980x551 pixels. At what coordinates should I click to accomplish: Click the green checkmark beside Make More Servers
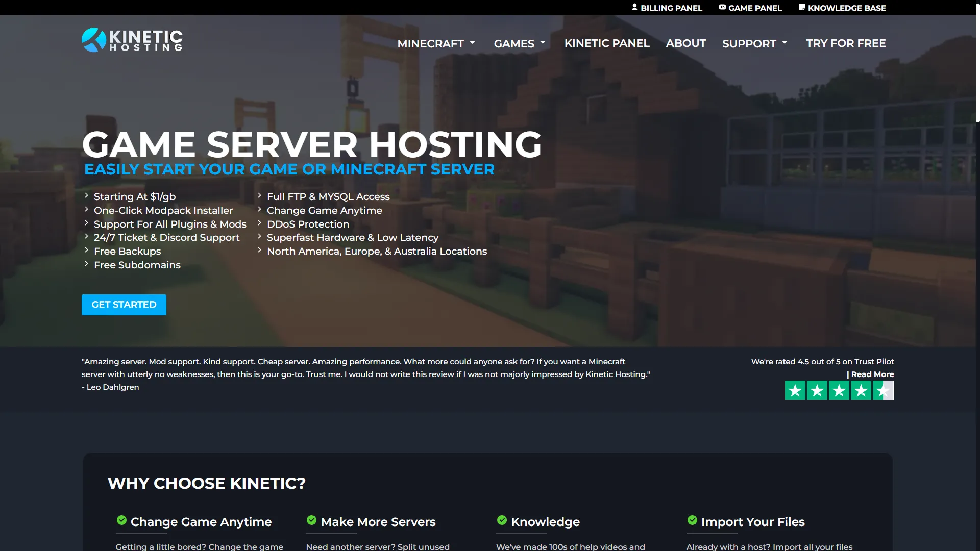[x=311, y=520]
